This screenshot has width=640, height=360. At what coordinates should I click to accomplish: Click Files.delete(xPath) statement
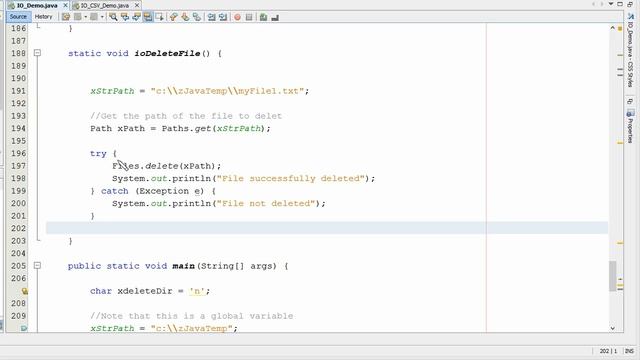[167, 166]
